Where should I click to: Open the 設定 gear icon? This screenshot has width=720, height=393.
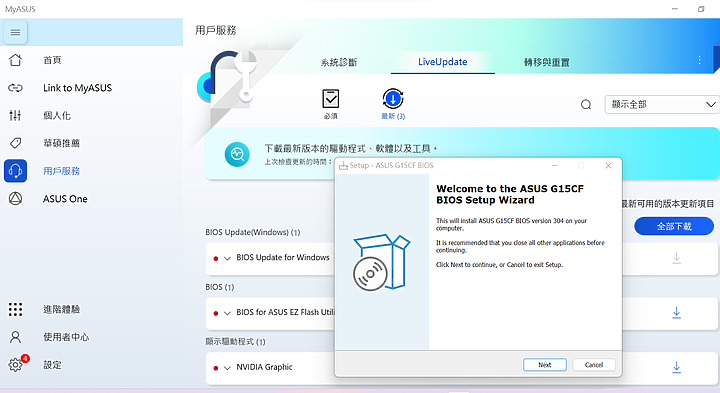coord(15,365)
